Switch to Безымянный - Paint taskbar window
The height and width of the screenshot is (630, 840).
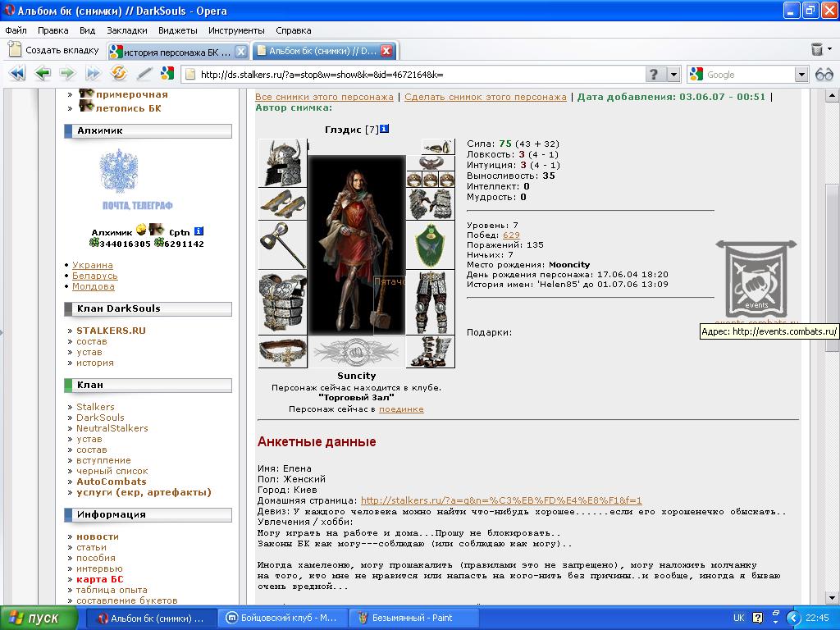[413, 618]
